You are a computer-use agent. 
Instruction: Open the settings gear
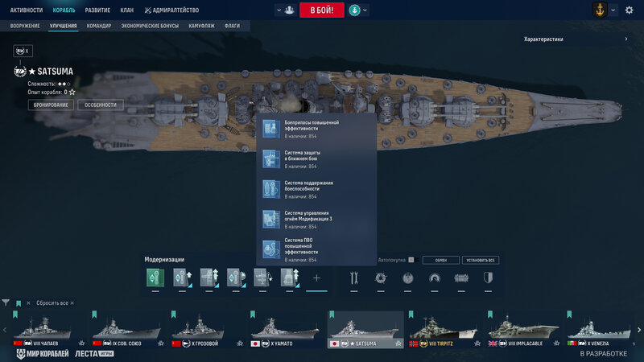coord(629,10)
